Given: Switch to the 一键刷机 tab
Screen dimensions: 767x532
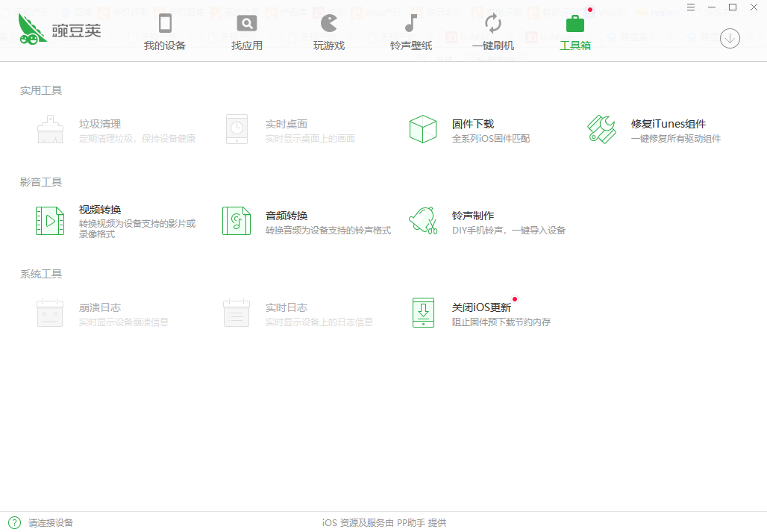Looking at the screenshot, I should (493, 34).
